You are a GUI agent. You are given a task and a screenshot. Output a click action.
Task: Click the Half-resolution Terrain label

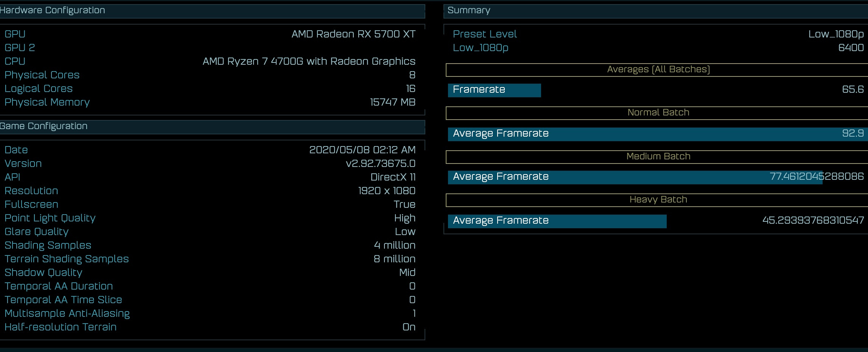(61, 327)
